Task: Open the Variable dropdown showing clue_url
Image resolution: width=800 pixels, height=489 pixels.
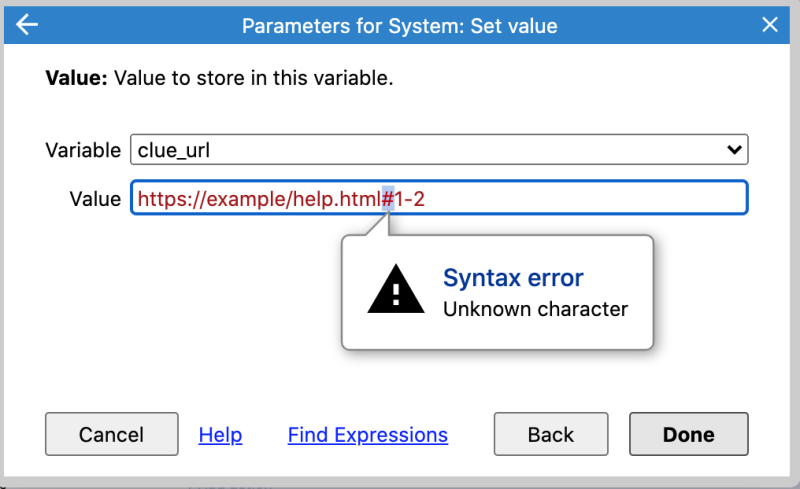Action: [439, 150]
